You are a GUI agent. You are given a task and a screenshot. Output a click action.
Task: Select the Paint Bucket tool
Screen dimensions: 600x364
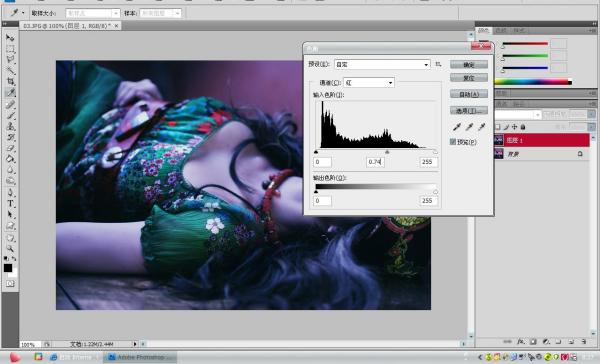[x=10, y=159]
